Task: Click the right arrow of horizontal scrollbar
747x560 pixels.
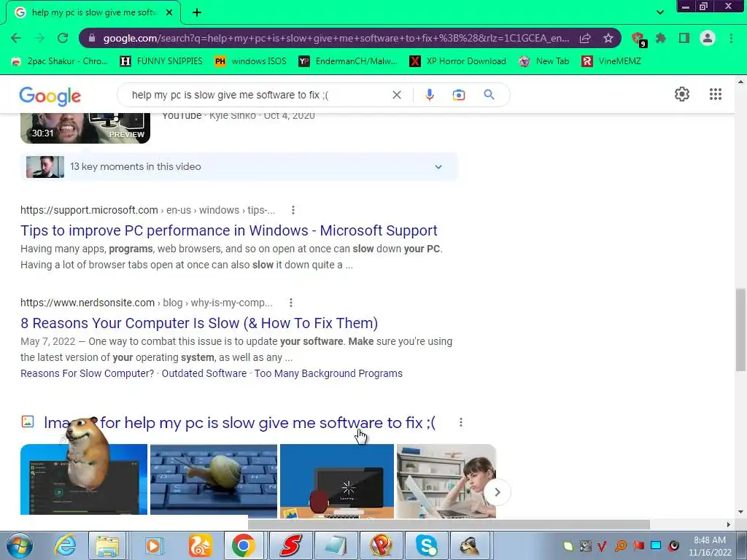Action: (728, 524)
